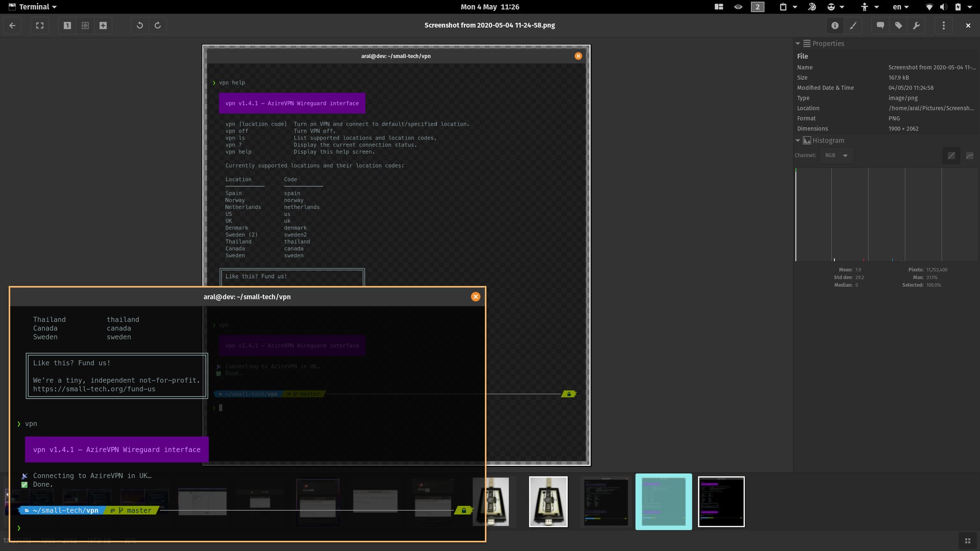980x551 pixels.
Task: Collapse the Properties section
Action: pos(798,43)
